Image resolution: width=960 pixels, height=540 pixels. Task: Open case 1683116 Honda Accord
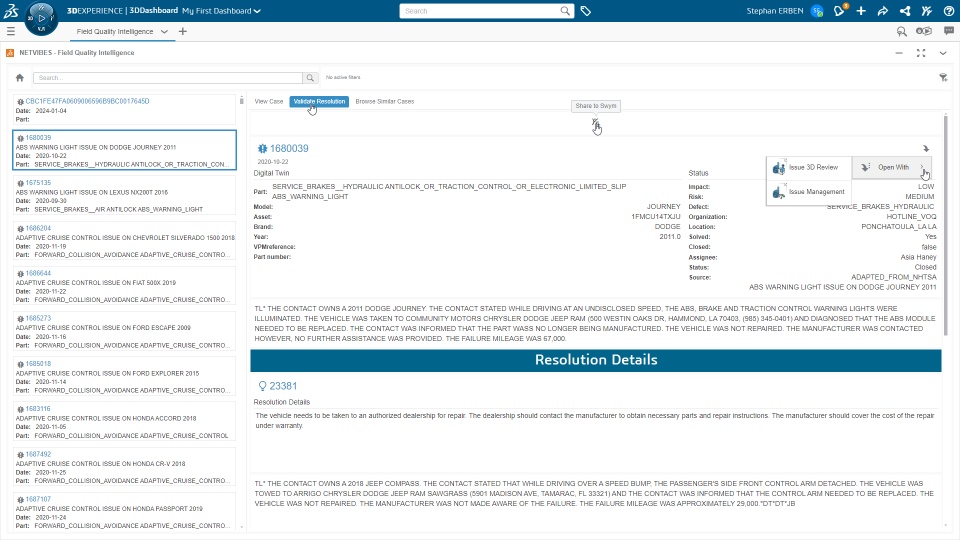coord(124,422)
